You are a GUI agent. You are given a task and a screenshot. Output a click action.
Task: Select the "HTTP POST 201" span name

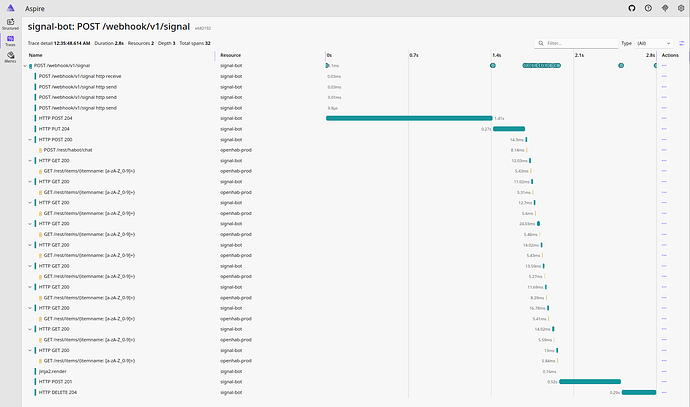pyautogui.click(x=55, y=382)
